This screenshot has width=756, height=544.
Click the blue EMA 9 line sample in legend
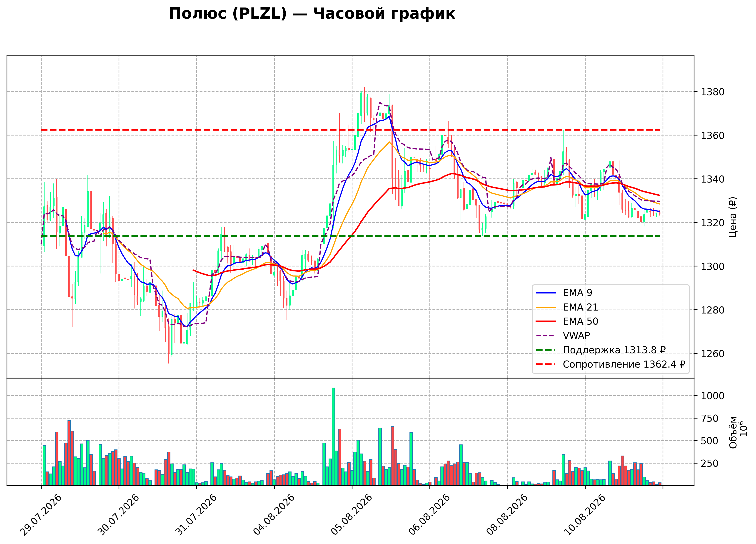[546, 293]
